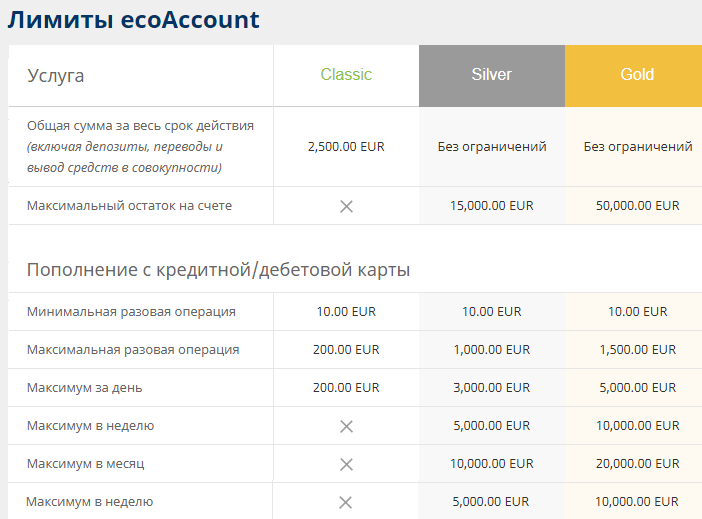Click the Classic X mark in Максимум в месяц row
Screen dimensions: 702x519
pos(346,464)
